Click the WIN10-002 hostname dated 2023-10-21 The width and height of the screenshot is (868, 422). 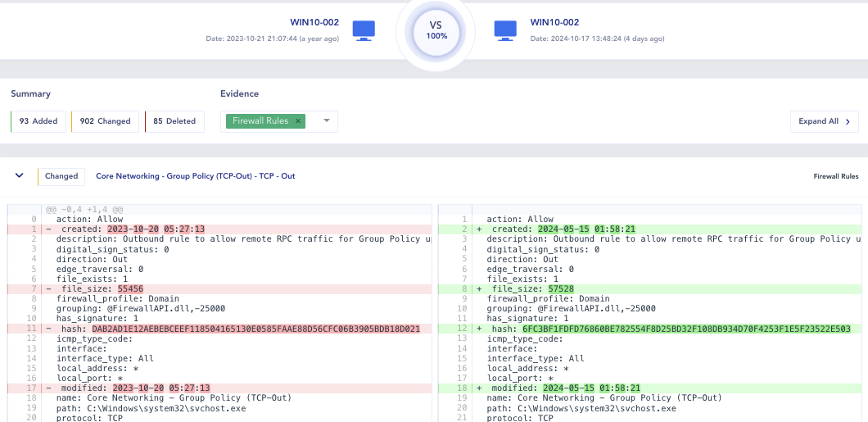pos(314,22)
